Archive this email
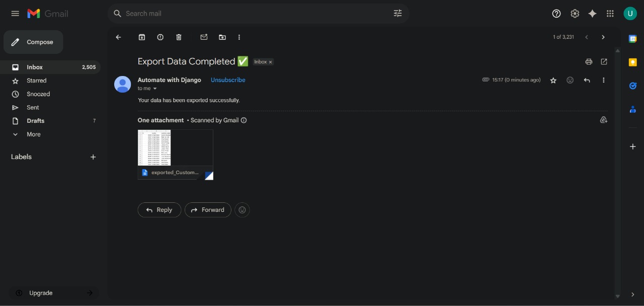Screen dimensions: 644x306 142,37
